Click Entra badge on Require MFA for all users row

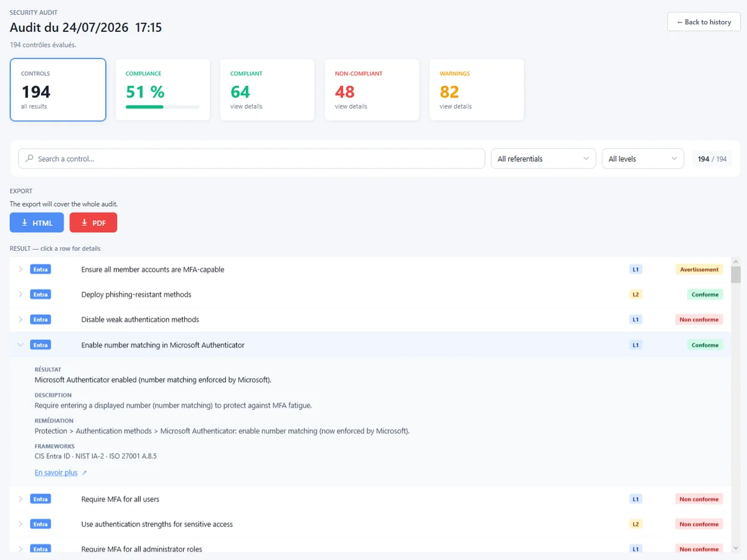[40, 499]
